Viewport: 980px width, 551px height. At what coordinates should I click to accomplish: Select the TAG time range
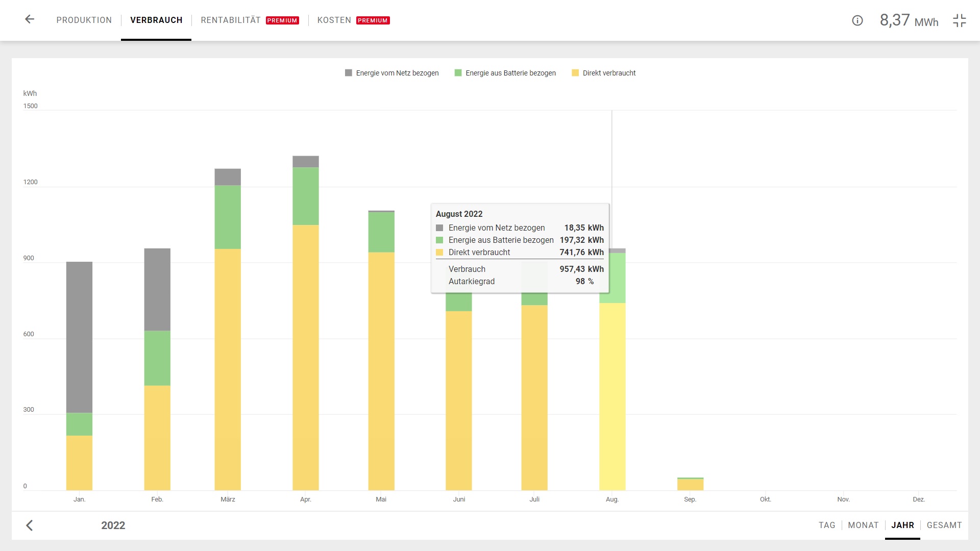[827, 525]
